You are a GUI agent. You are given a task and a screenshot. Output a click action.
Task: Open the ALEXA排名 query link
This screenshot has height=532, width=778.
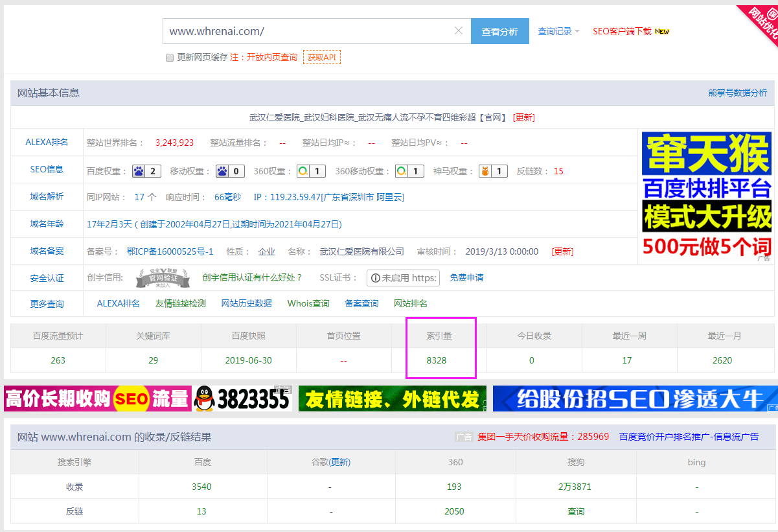119,303
